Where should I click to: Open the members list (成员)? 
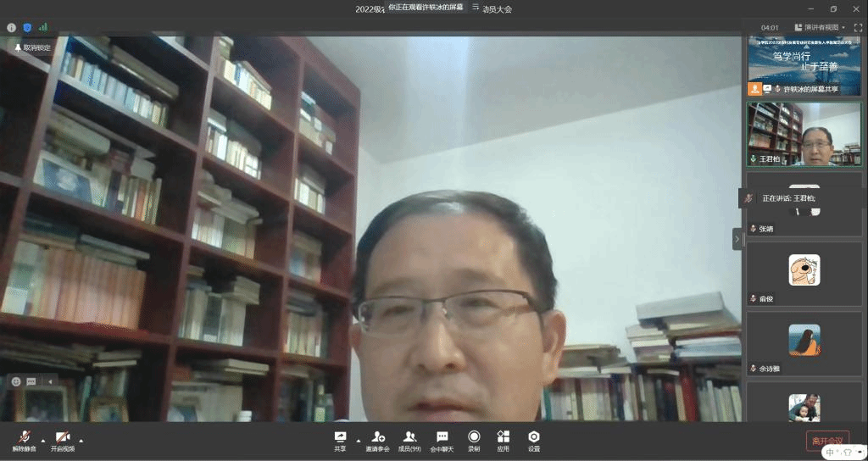410,440
